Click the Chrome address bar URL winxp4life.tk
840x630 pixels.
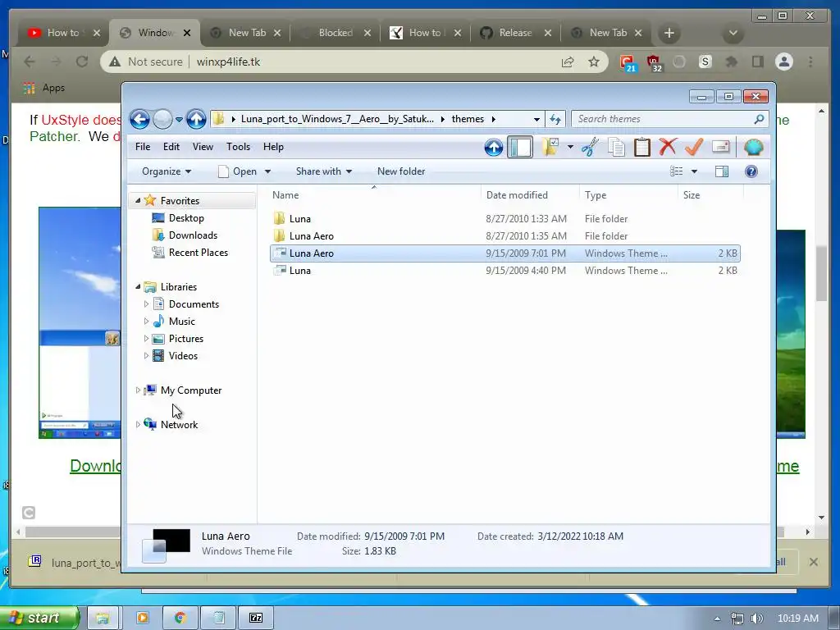tap(228, 62)
